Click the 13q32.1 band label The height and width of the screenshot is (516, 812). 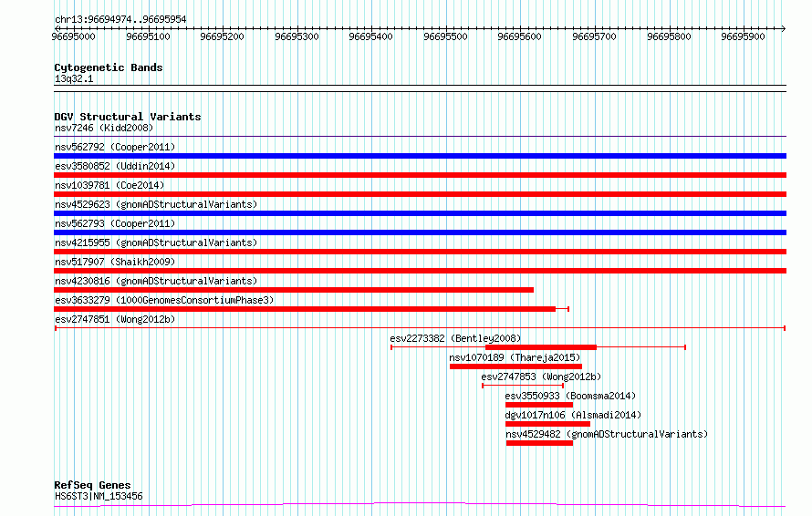pos(74,78)
